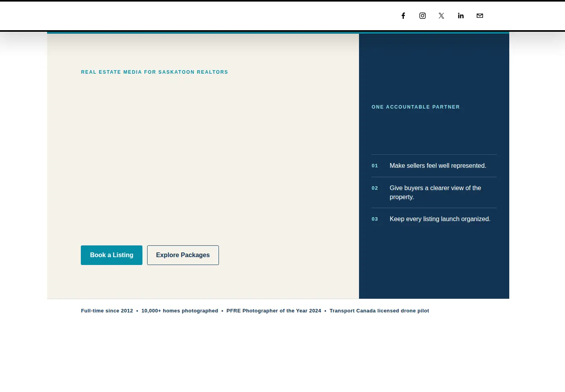The width and height of the screenshot is (565, 392).
Task: Click the '03' list number
Action: click(375, 219)
